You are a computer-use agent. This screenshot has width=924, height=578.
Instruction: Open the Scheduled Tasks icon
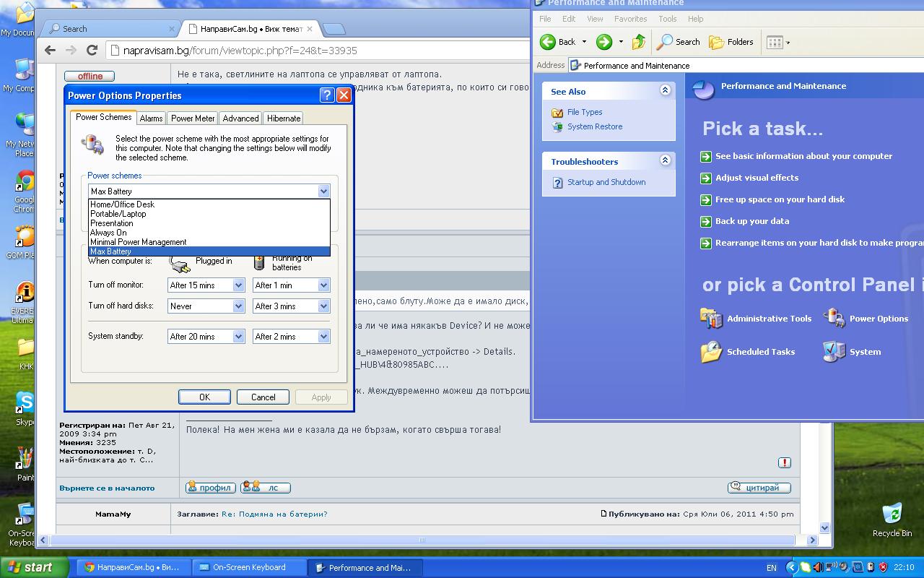(712, 352)
